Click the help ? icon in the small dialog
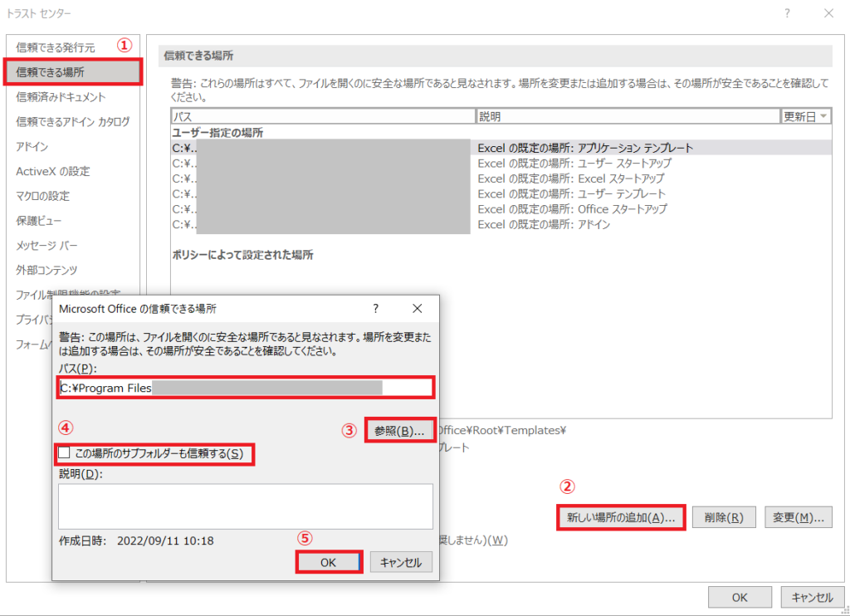The width and height of the screenshot is (850, 616). 375,309
